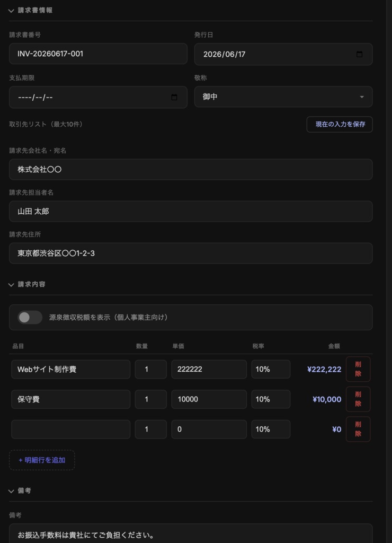
Task: Click the 金額 column header
Action: tap(334, 346)
